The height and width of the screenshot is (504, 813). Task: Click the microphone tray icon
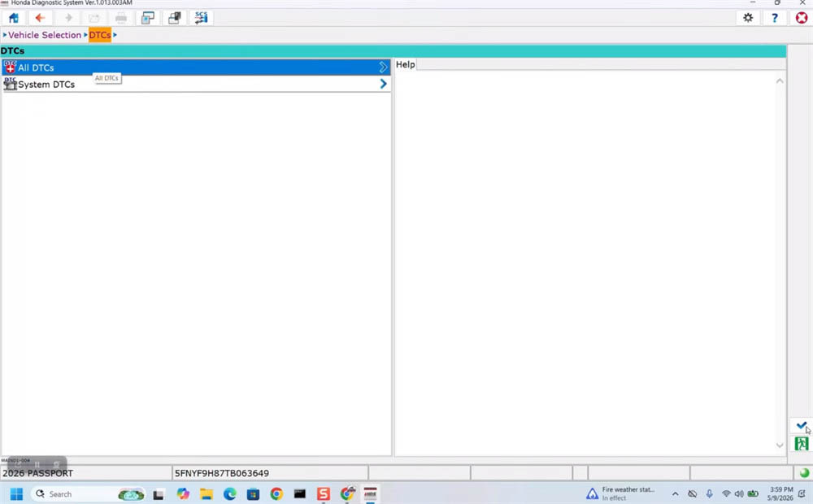tap(709, 494)
